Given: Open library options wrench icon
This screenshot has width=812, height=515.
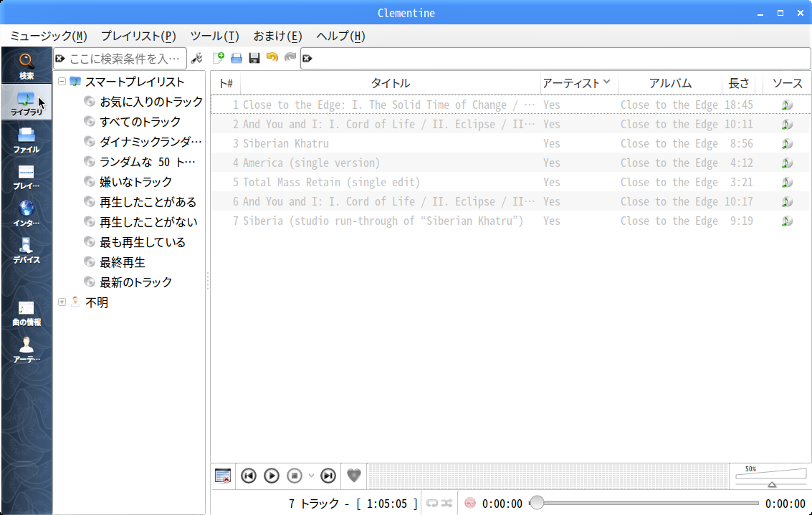Looking at the screenshot, I should click(197, 59).
